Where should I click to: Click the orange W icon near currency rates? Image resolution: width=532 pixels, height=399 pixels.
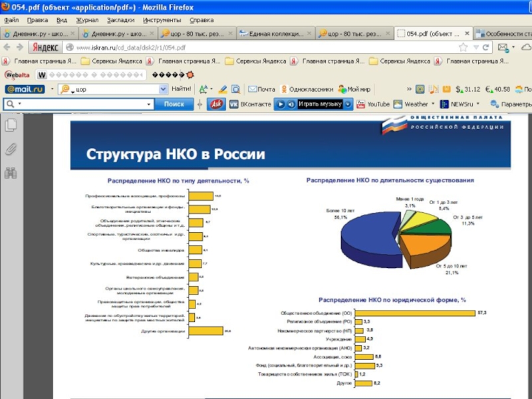pyautogui.click(x=446, y=89)
